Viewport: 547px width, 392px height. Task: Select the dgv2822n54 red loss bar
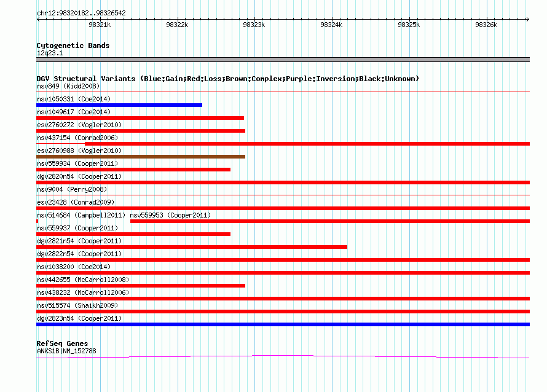283,260
